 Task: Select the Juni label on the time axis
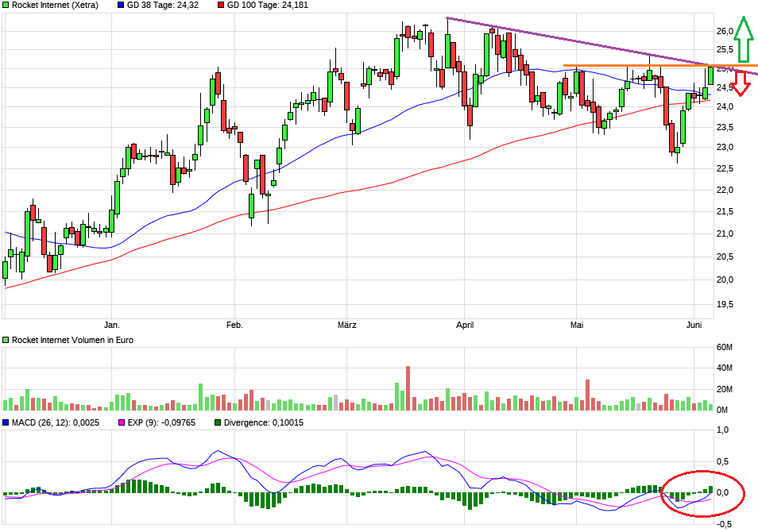pos(694,325)
